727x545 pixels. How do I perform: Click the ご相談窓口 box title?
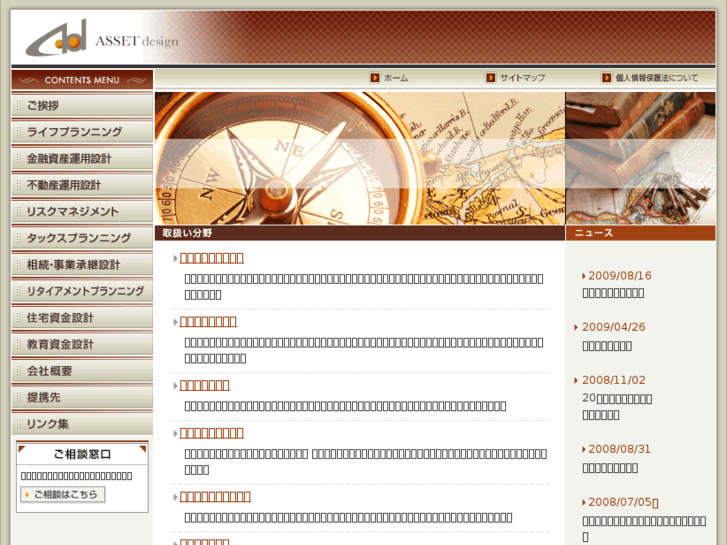pyautogui.click(x=82, y=454)
